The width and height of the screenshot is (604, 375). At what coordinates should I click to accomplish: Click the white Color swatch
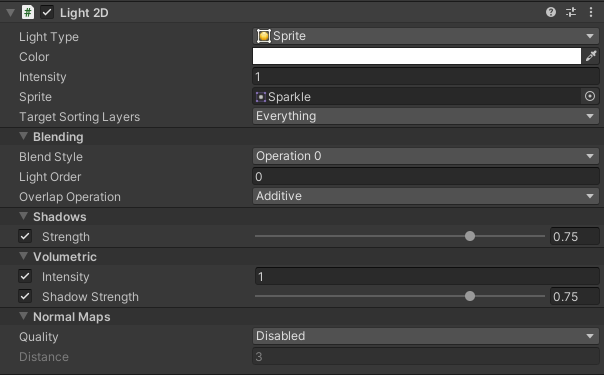click(x=417, y=56)
